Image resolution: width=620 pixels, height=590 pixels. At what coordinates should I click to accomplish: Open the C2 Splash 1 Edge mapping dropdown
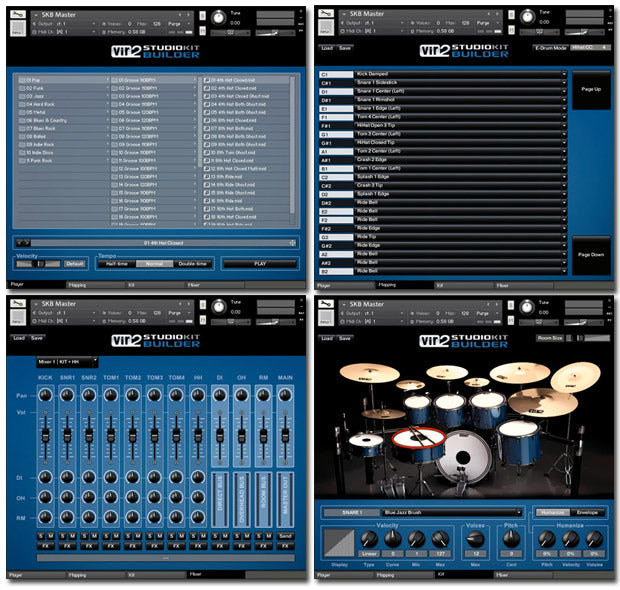(461, 177)
